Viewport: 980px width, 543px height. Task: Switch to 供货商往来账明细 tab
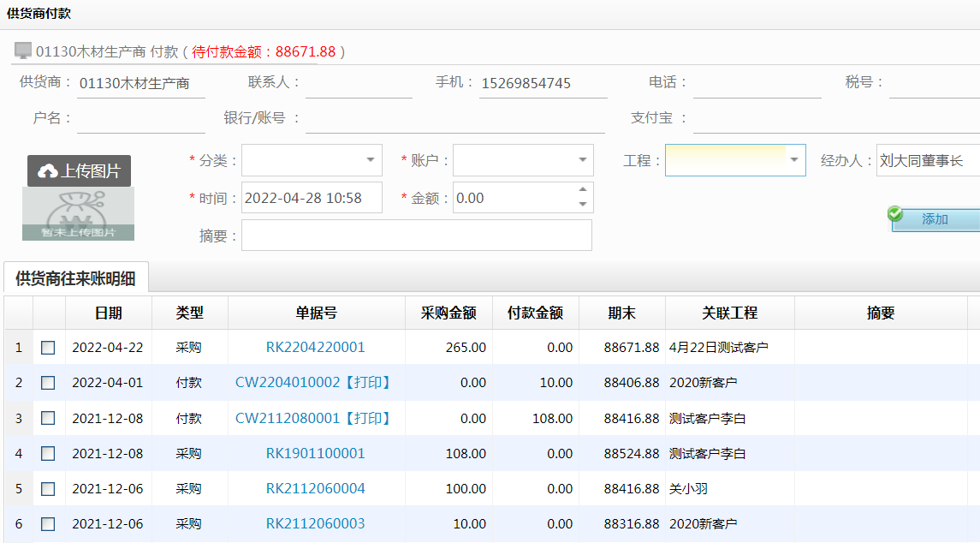pos(76,278)
